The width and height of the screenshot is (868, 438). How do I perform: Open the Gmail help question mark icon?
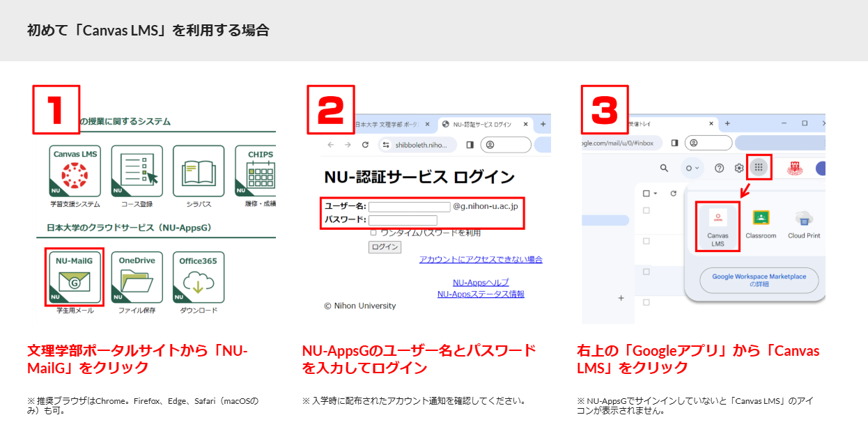pos(720,168)
